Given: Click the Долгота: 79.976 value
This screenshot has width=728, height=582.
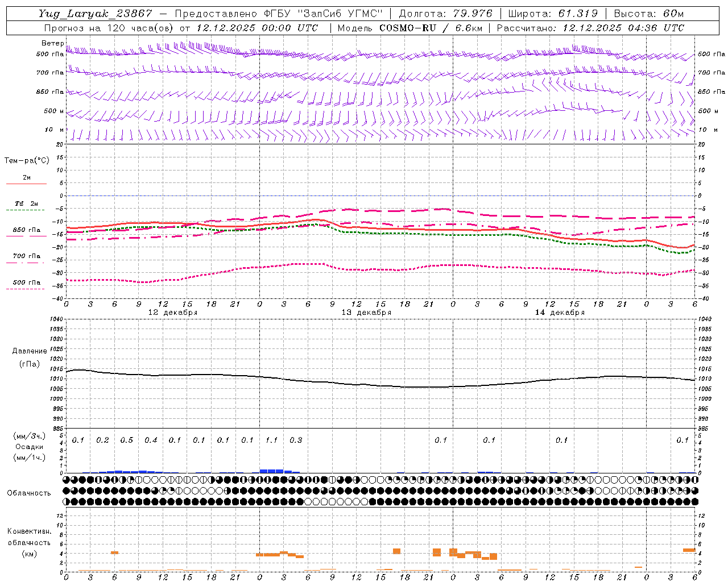Looking at the screenshot, I should point(445,14).
